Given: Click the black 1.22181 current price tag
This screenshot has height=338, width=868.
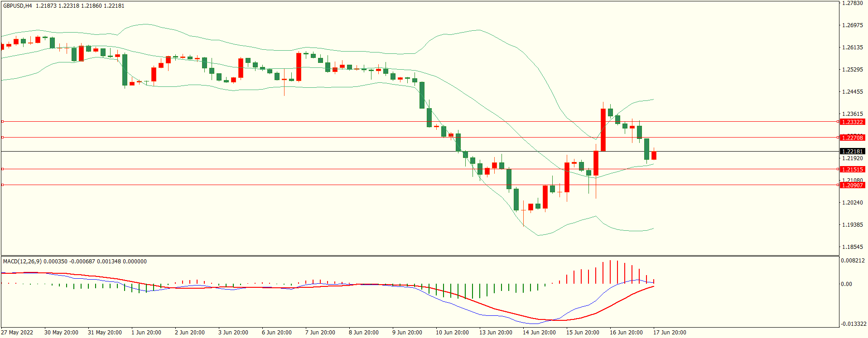Looking at the screenshot, I should [852, 151].
